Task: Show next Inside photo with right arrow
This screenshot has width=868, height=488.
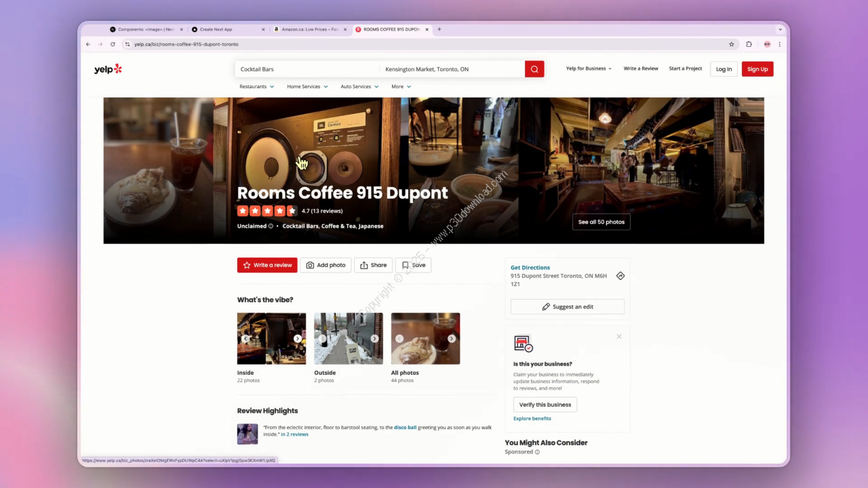Action: click(x=298, y=338)
